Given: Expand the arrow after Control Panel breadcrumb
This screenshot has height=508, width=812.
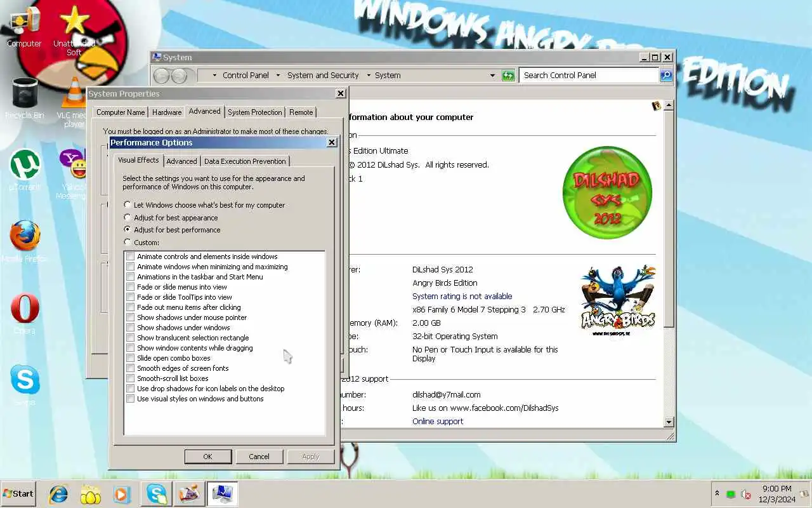Looking at the screenshot, I should click(x=278, y=75).
